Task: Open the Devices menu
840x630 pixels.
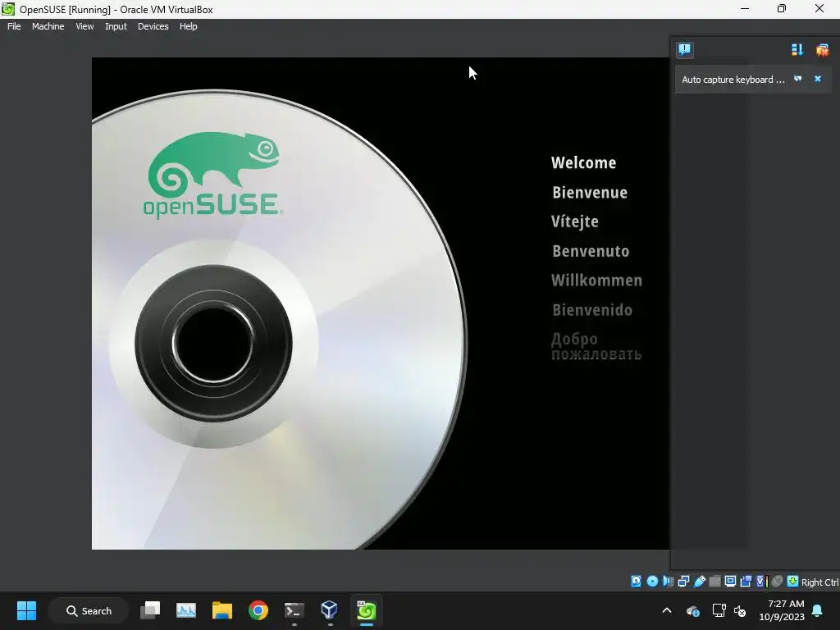Action: (x=153, y=26)
